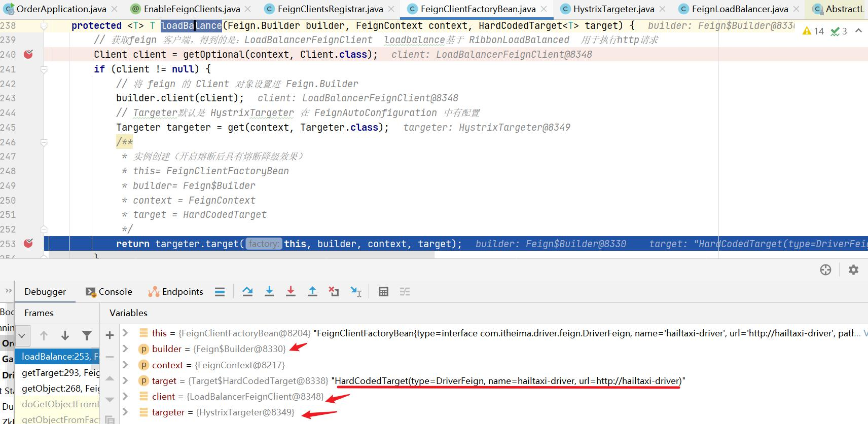Move to previous frame with up arrow

44,335
